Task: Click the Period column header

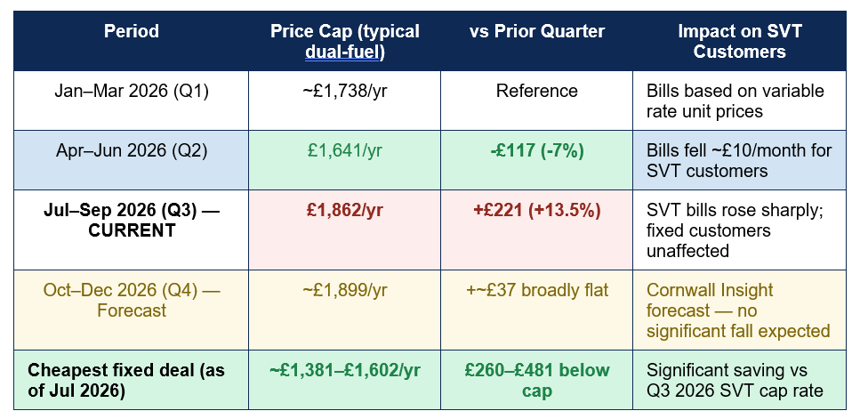Action: click(132, 41)
